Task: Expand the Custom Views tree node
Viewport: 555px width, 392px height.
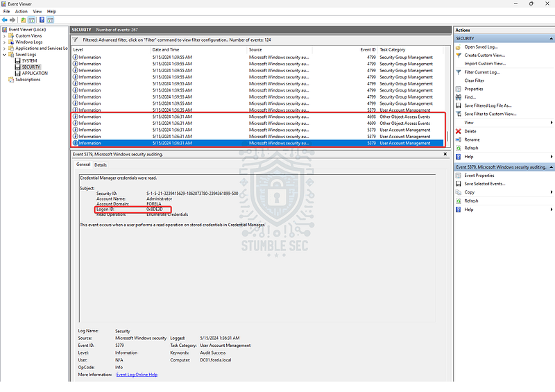Action: 4,36
